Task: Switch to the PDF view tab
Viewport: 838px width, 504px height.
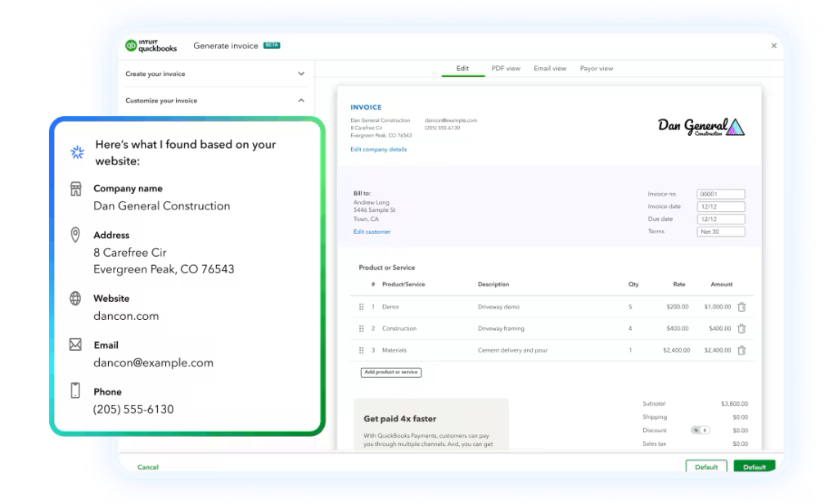Action: pos(506,69)
